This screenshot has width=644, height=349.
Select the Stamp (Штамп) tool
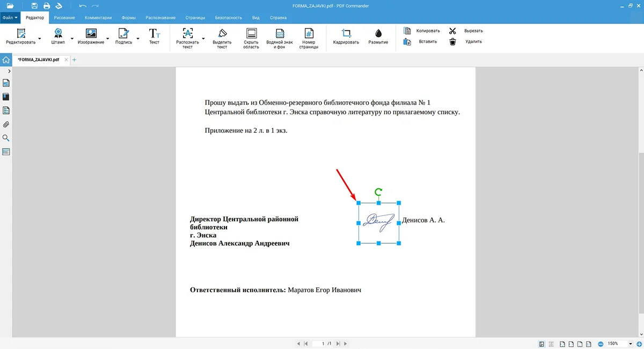pyautogui.click(x=57, y=35)
